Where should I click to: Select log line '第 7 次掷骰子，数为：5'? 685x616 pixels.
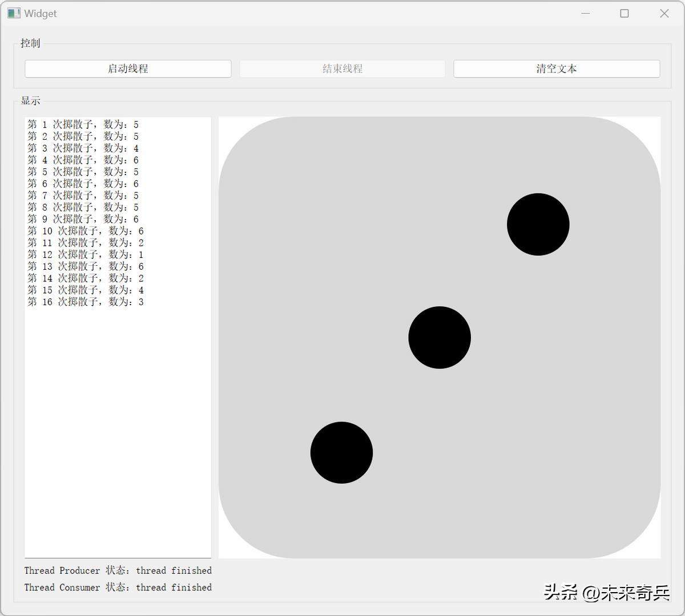coord(83,195)
